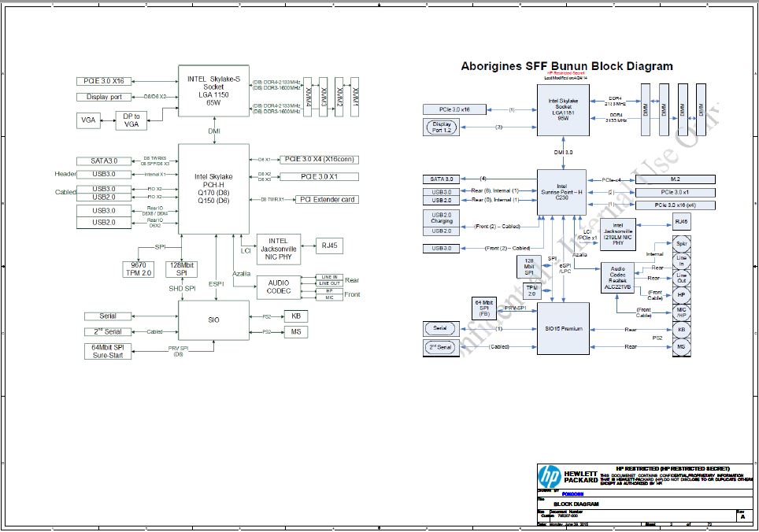Screen dimensions: 759x532
Task: Click the 'Intel Jacksonville I210LM NIC PHY' block
Action: (x=617, y=234)
